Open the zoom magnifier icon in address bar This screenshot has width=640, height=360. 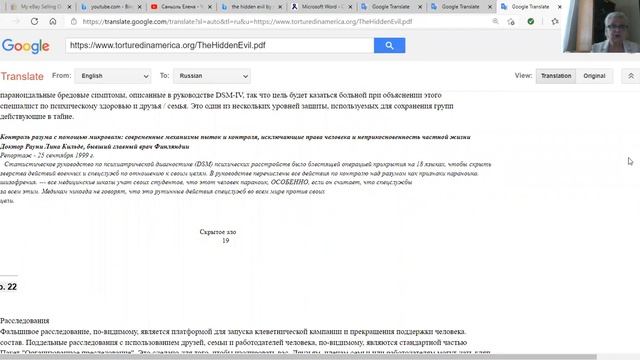(x=495, y=22)
